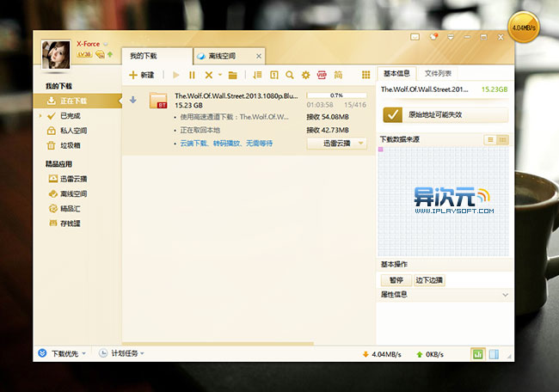Toggle the original address checkmark box

[x=392, y=114]
